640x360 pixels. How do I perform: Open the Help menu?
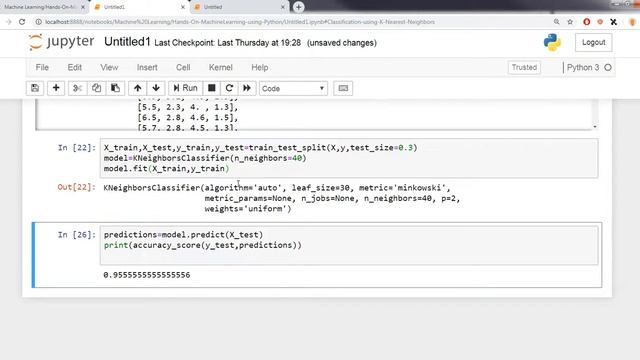(260, 67)
